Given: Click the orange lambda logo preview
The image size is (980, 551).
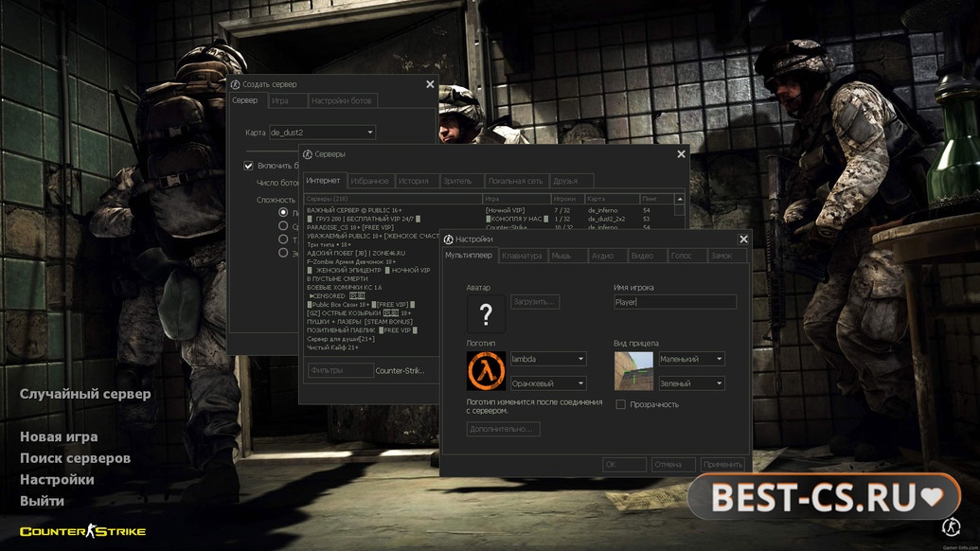Looking at the screenshot, I should coord(486,370).
